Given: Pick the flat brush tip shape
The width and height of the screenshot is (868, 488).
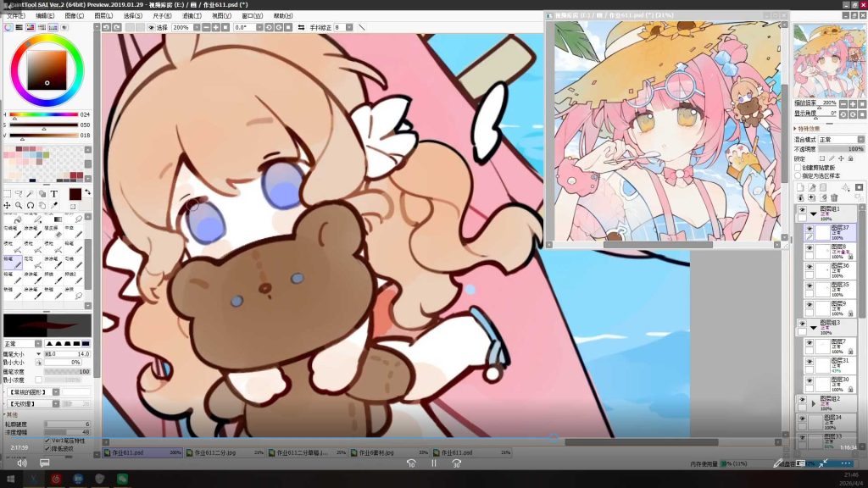Looking at the screenshot, I should click(x=86, y=344).
